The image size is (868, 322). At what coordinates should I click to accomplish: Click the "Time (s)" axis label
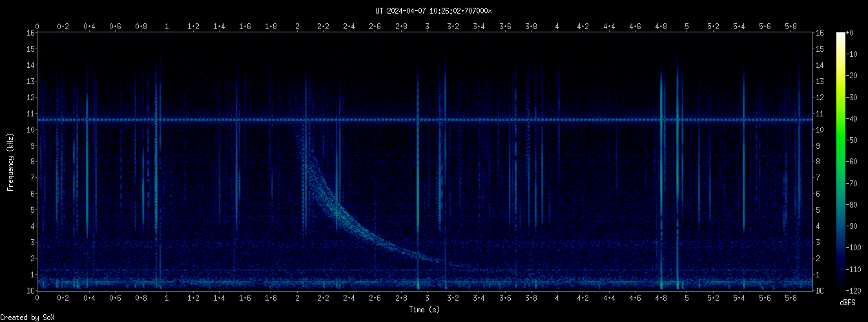click(425, 310)
